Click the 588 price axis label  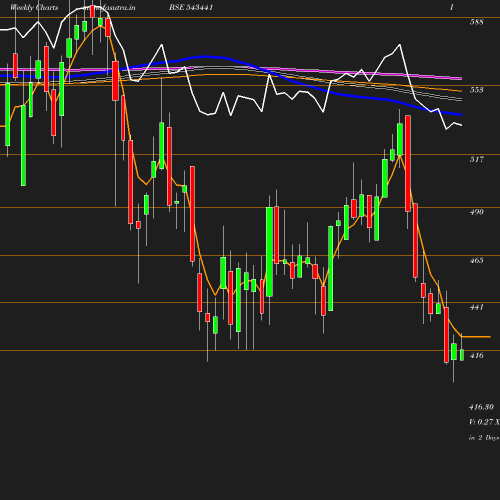tap(476, 22)
